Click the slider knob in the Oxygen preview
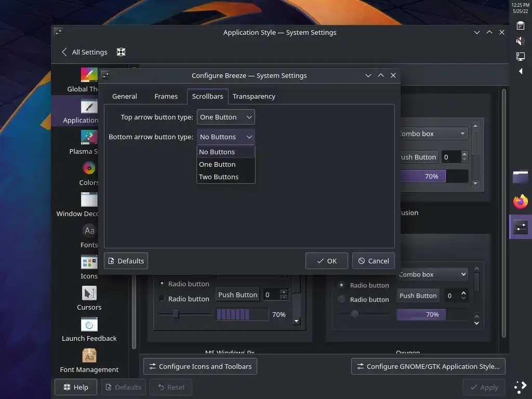The height and width of the screenshot is (399, 532). (354, 313)
